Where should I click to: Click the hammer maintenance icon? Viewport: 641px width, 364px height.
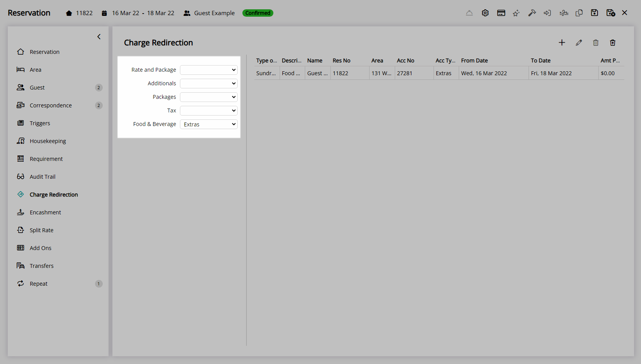(x=532, y=13)
